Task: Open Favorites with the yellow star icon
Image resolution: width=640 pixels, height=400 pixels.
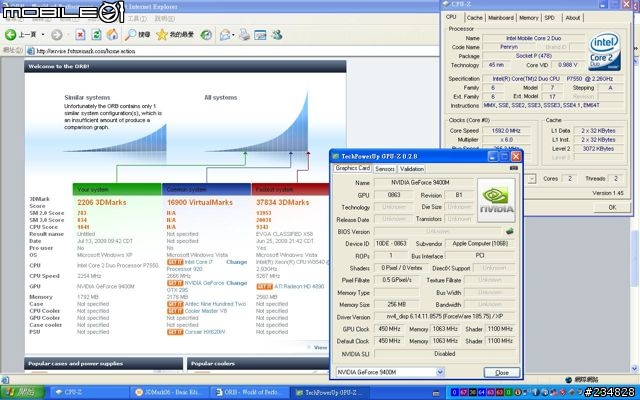Action: click(x=162, y=35)
